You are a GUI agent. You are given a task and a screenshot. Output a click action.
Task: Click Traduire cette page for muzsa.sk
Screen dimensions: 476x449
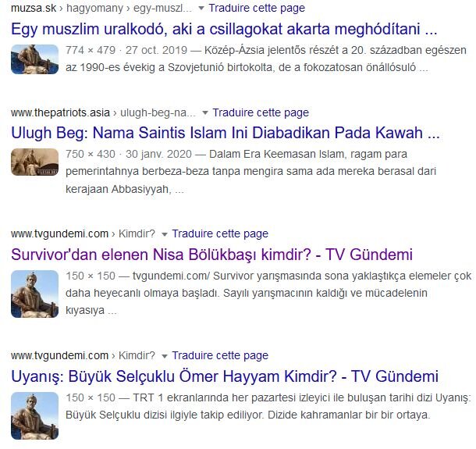coord(257,9)
